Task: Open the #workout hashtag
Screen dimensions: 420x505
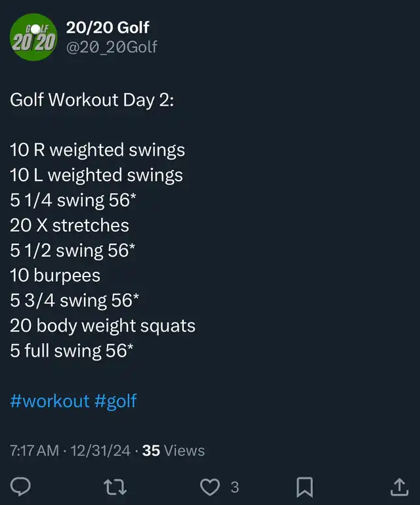Action: (x=49, y=401)
